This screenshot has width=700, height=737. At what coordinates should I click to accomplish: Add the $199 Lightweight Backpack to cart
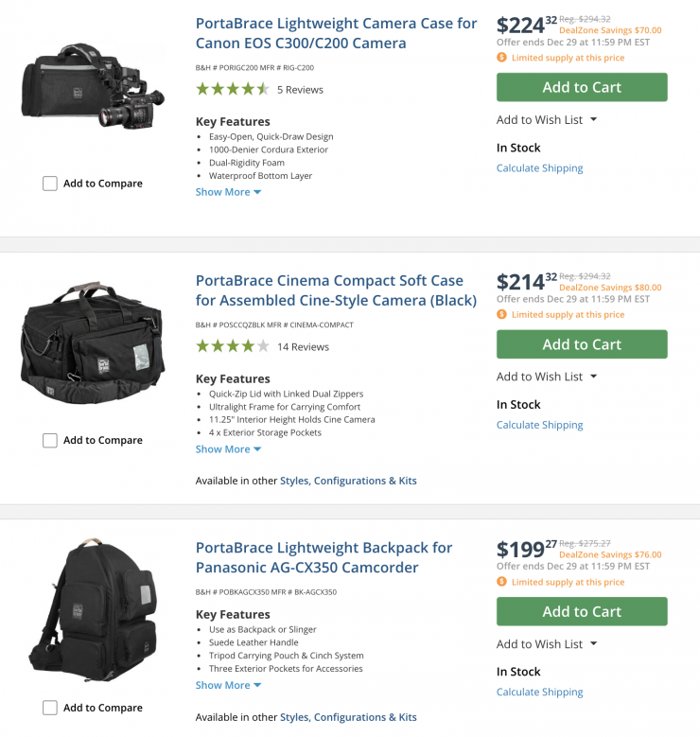pyautogui.click(x=582, y=611)
